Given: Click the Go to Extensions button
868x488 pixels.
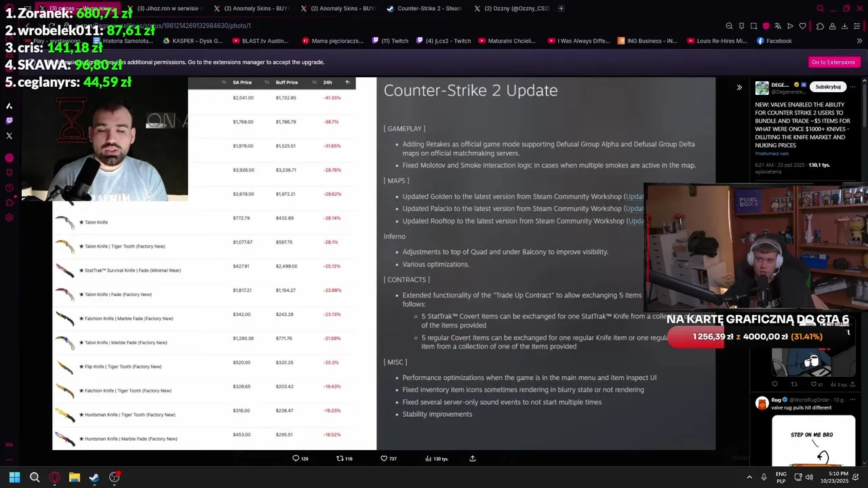Looking at the screenshot, I should coord(833,62).
